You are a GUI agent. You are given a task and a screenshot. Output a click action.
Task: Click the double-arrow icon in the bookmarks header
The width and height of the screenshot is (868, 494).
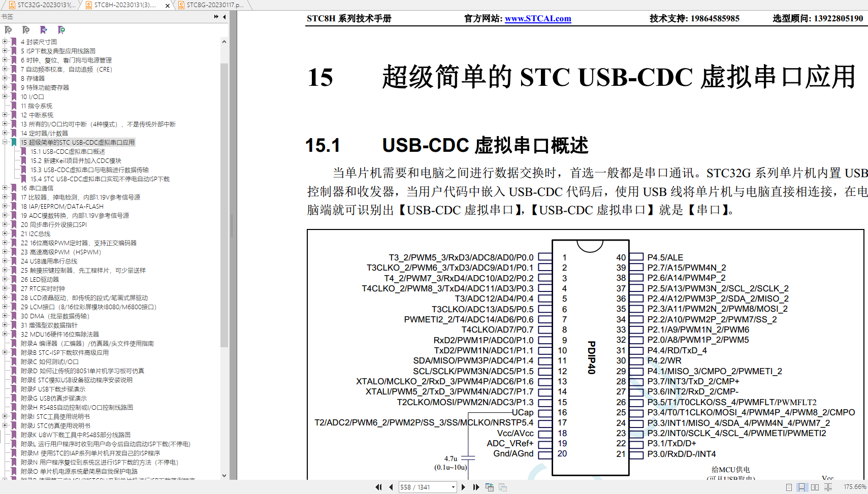pos(216,17)
